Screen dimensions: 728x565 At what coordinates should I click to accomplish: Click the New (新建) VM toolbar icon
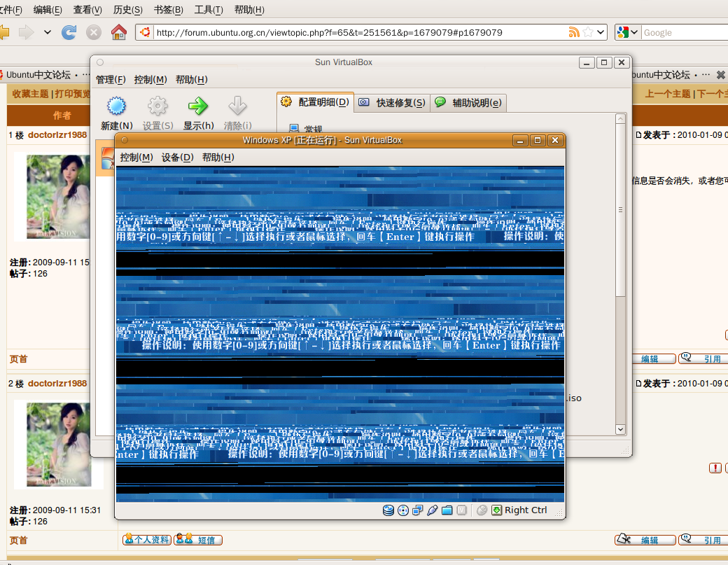point(116,106)
